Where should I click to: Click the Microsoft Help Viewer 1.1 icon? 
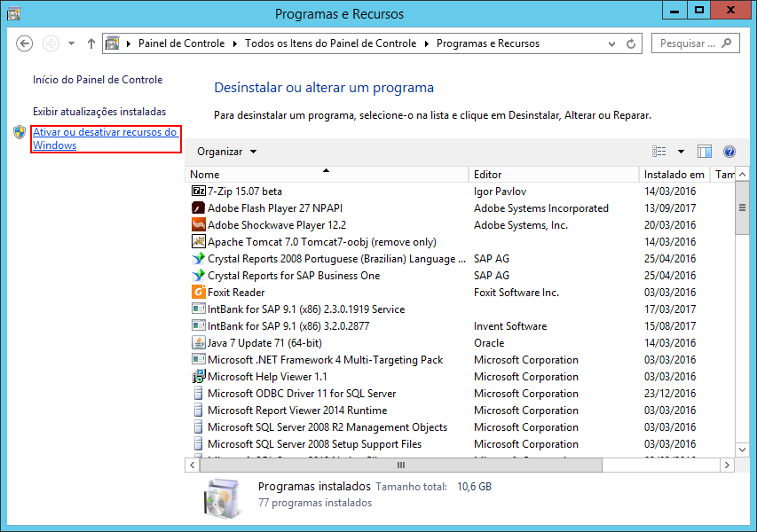pyautogui.click(x=199, y=377)
